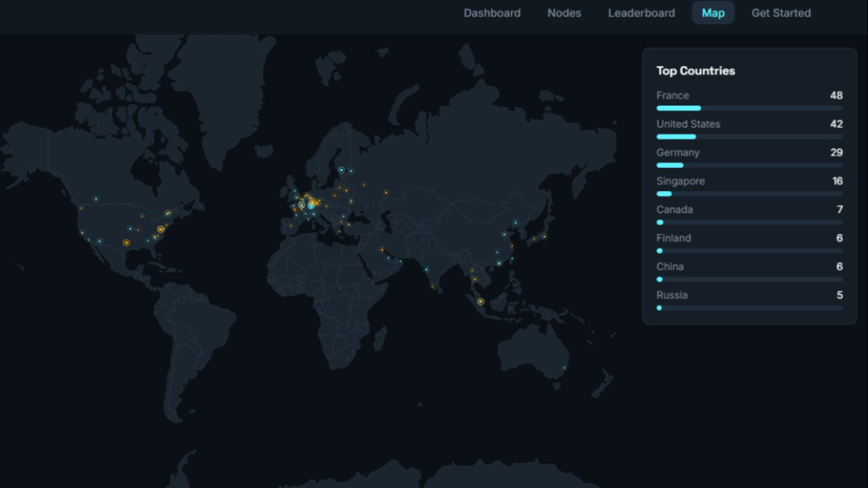The image size is (868, 488).
Task: Click France's node count 48
Action: coord(836,96)
